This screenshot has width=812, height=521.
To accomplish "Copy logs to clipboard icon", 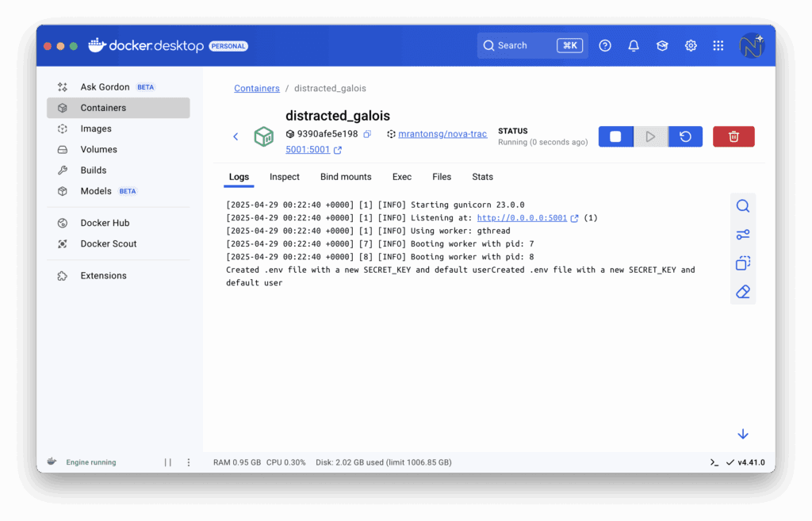I will point(743,263).
